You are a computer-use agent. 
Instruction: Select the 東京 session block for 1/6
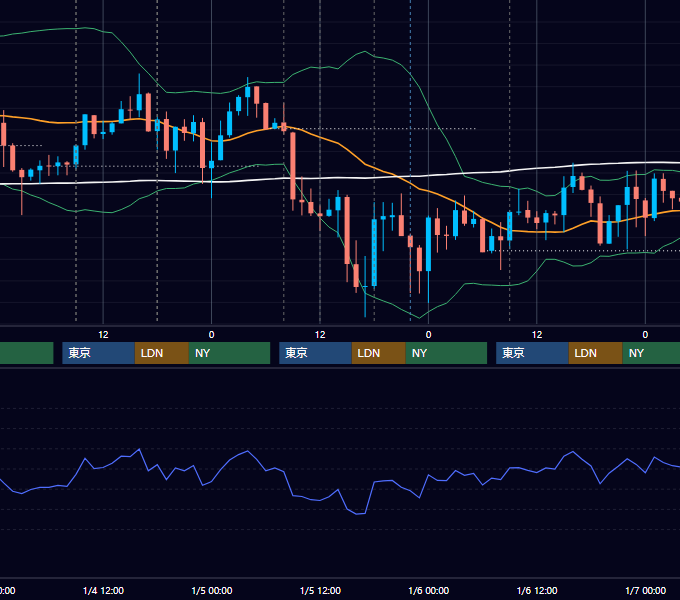(x=532, y=353)
